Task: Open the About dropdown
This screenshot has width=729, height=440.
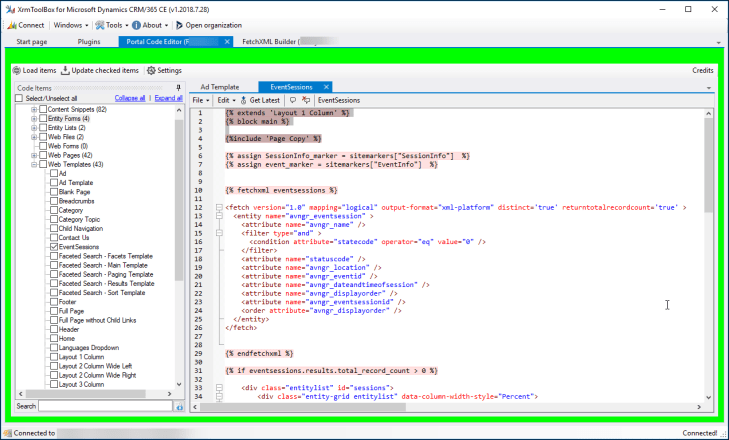Action: (150, 25)
